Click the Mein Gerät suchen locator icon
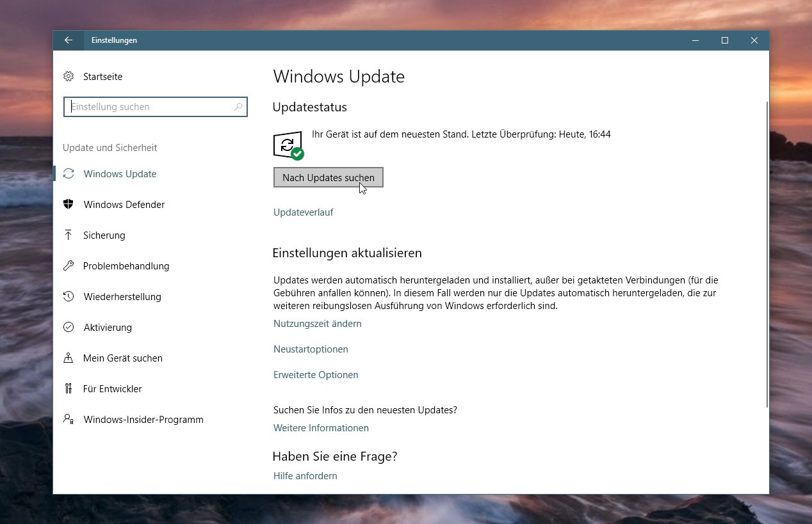812x524 pixels. click(69, 358)
